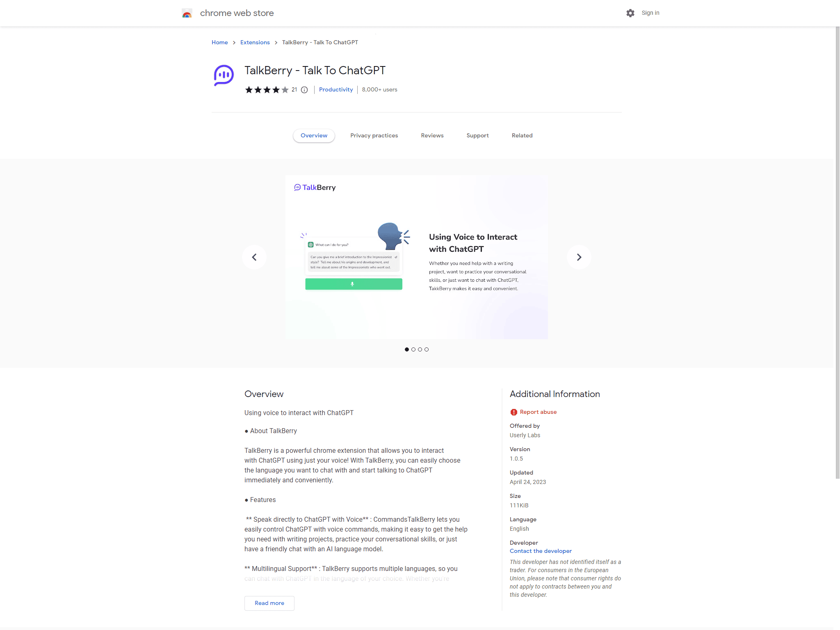Click Contact the developer link
Screen dimensions: 840x630
pyautogui.click(x=541, y=551)
